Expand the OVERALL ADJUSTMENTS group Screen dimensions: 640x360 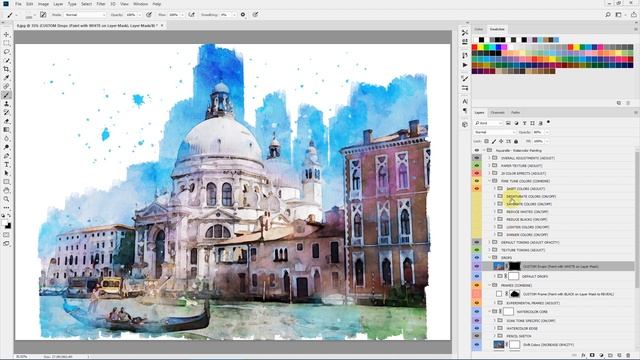[489, 158]
